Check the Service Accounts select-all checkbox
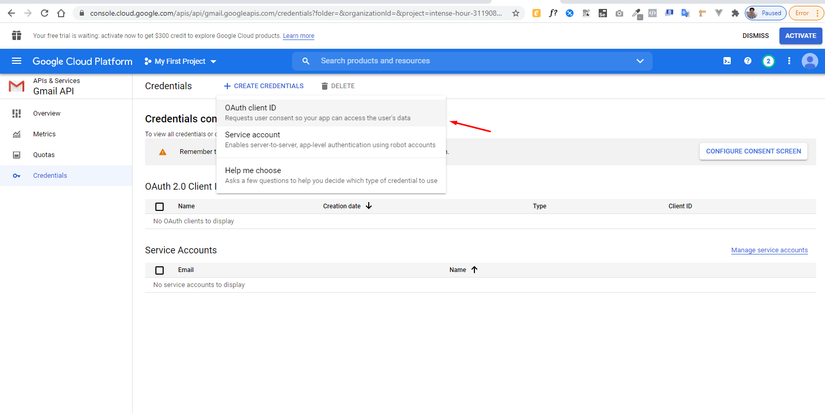 [x=159, y=270]
